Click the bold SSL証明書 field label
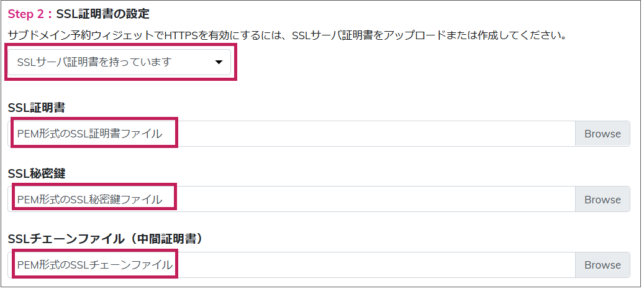Image resolution: width=644 pixels, height=291 pixels. pyautogui.click(x=37, y=108)
